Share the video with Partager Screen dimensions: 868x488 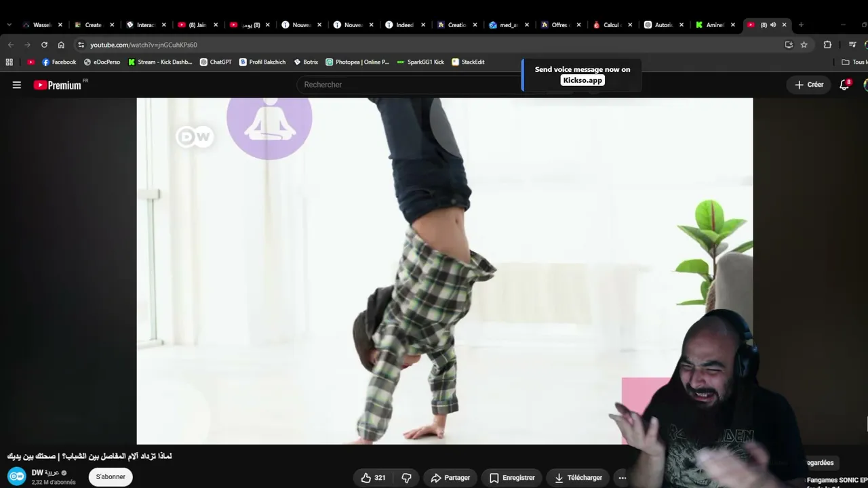point(450,478)
